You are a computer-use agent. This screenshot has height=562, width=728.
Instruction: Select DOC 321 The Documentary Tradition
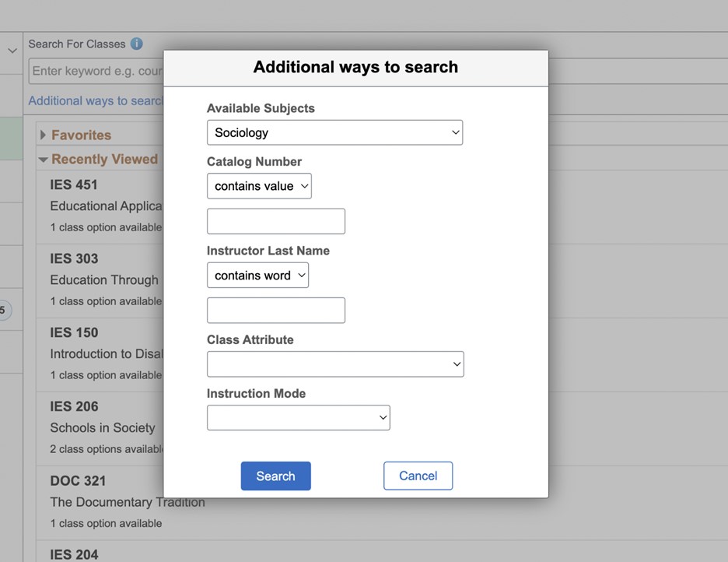pos(127,502)
